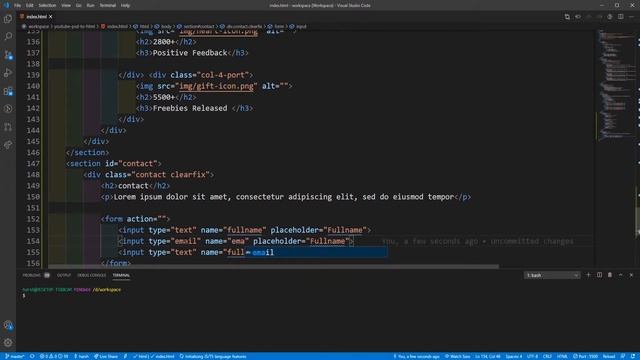640x360 pixels.
Task: Expand workspace breadcrumb
Action: 38,27
